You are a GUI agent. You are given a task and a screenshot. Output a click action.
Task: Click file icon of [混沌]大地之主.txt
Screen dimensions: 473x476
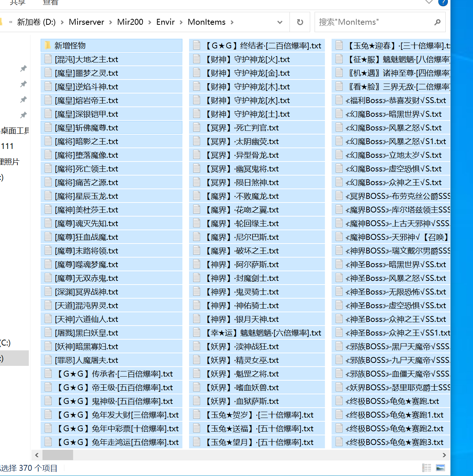(48, 59)
